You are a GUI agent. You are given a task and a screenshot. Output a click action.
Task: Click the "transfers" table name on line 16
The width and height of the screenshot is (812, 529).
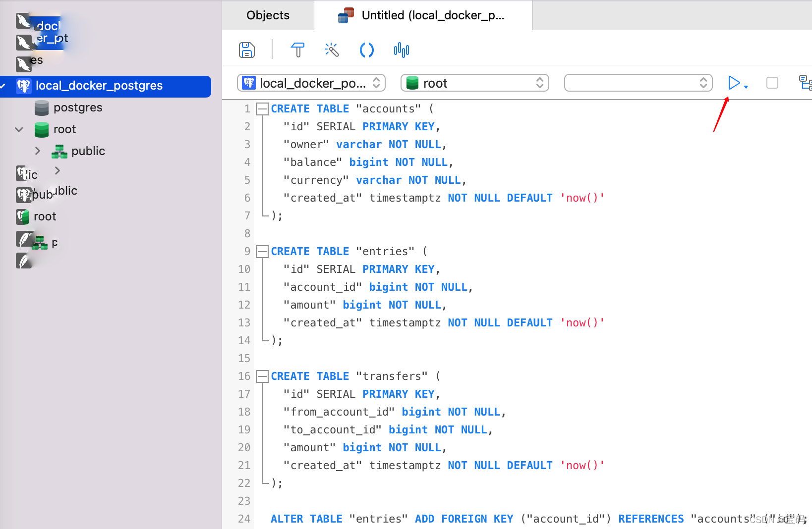point(392,376)
